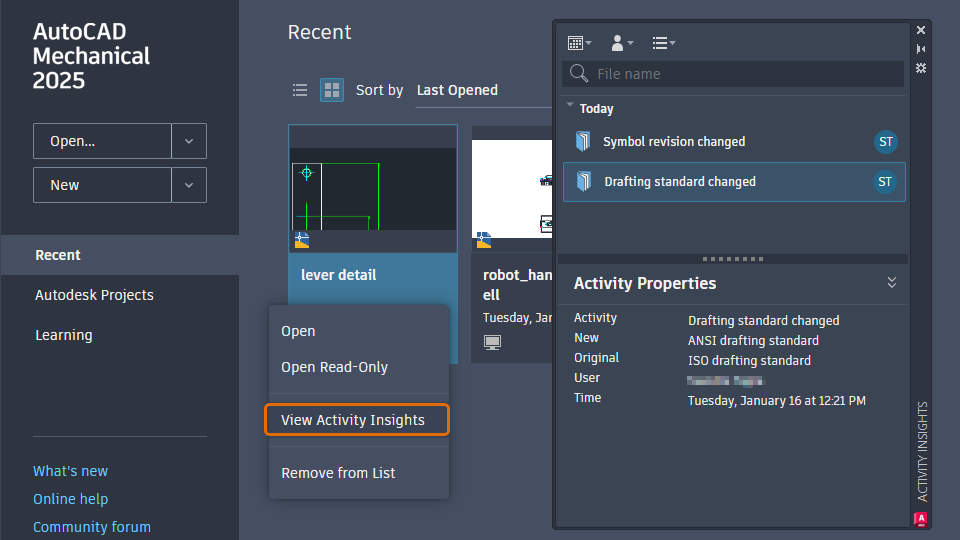Open the What's new link
The width and height of the screenshot is (960, 540).
coord(70,471)
